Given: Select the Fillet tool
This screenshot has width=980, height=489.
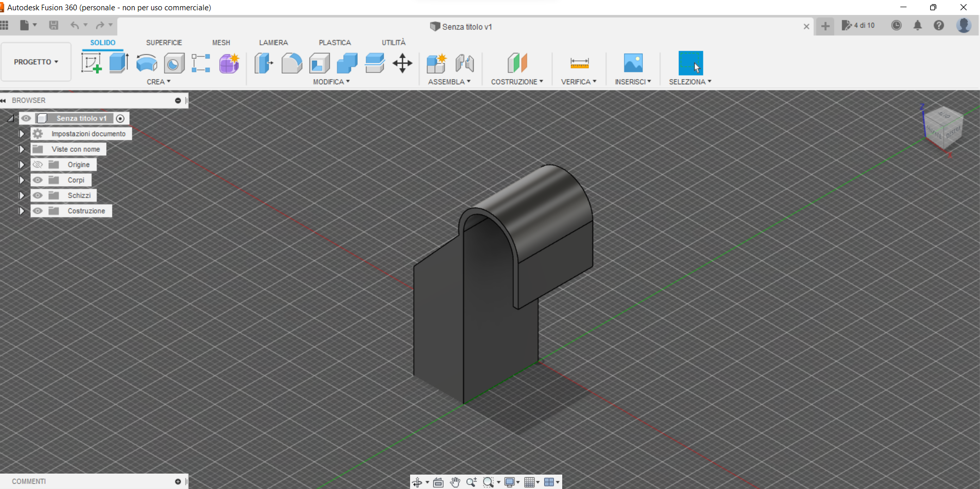Looking at the screenshot, I should click(x=291, y=63).
